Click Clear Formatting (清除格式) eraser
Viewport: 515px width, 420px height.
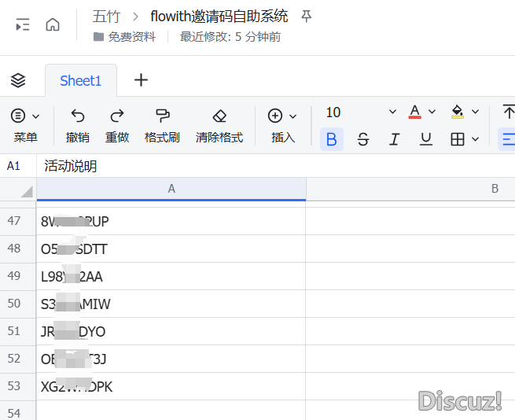(x=219, y=116)
